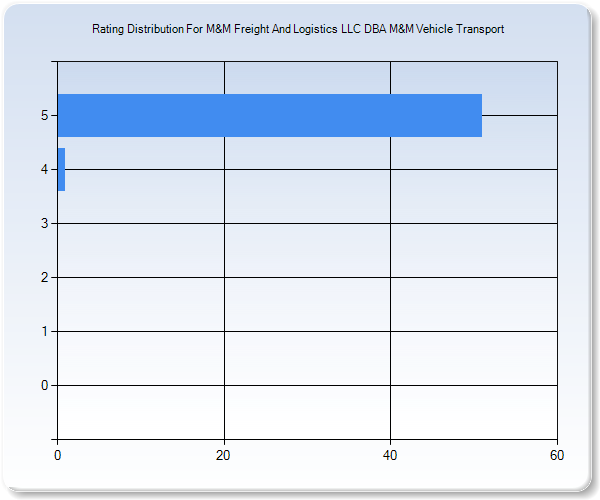Select the small blue bar for rating 4
Screen dimensions: 600x500
(62, 169)
